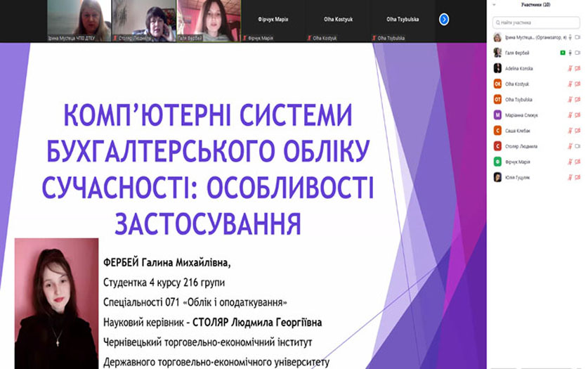Click the muted mic icon for Olha Tsybulska
Screen dimensions: 588x369
point(570,100)
